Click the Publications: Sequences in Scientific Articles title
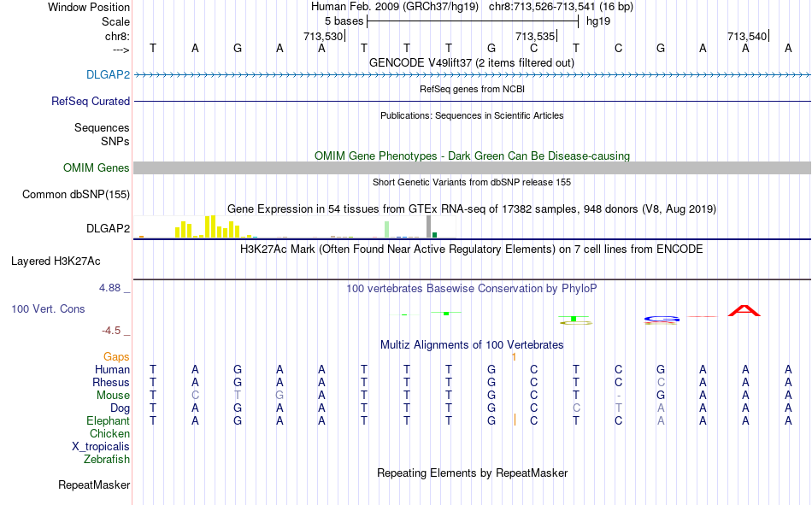The width and height of the screenshot is (812, 505). [x=472, y=115]
